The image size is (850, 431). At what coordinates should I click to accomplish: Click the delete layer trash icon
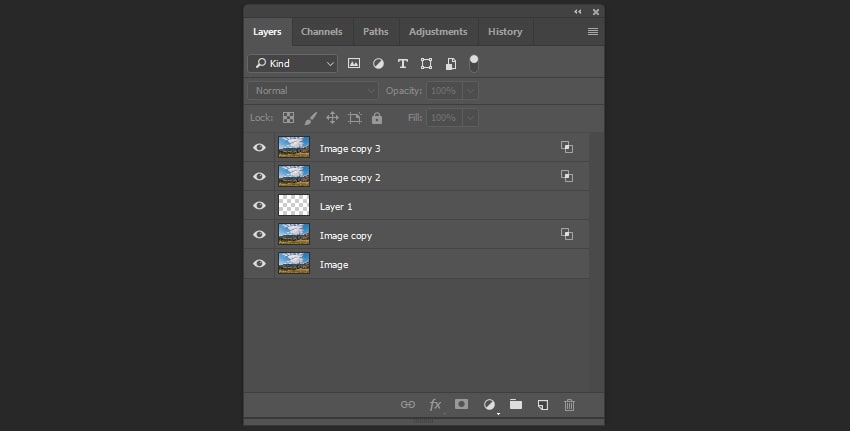[x=570, y=405]
